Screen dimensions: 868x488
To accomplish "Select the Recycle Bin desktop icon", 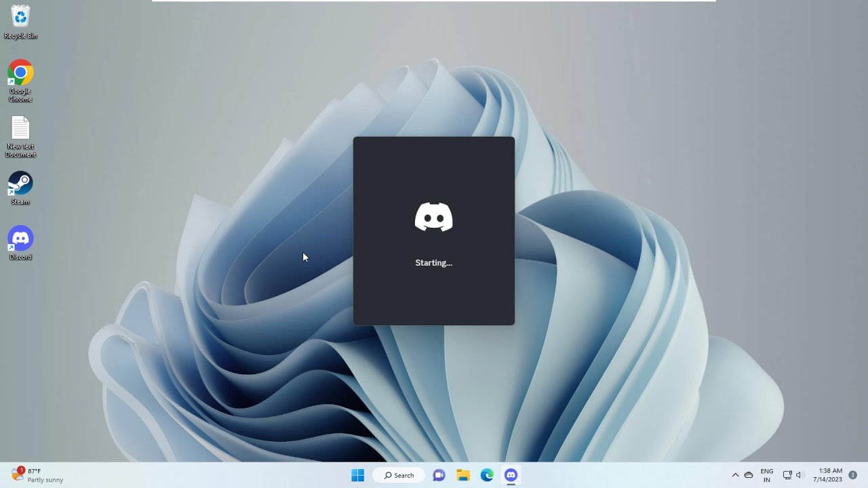I will pos(20,22).
